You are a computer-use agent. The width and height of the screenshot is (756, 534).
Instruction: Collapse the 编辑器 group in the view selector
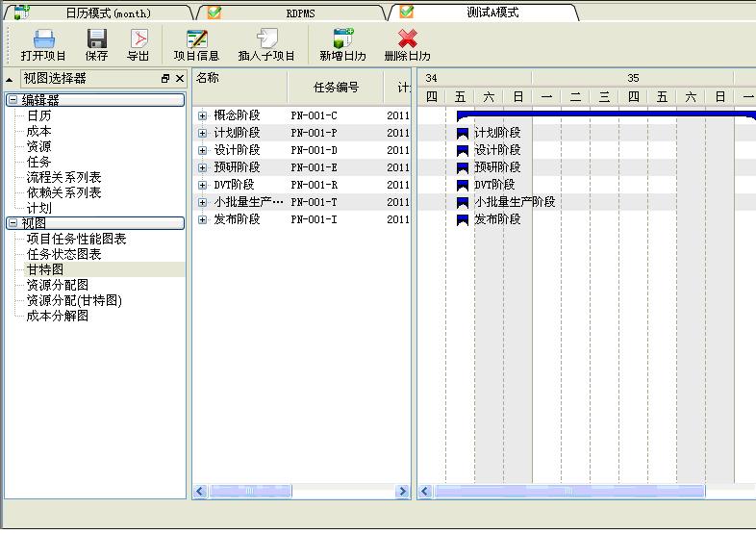click(x=13, y=100)
